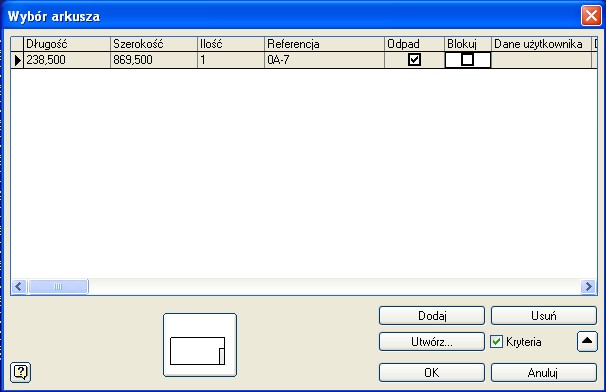Sort by the Długość column header
This screenshot has height=392, width=606.
(67, 44)
